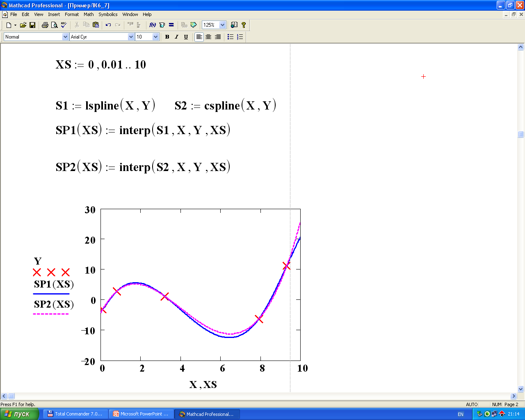525x420 pixels.
Task: Click the EN language indicator
Action: 461,414
